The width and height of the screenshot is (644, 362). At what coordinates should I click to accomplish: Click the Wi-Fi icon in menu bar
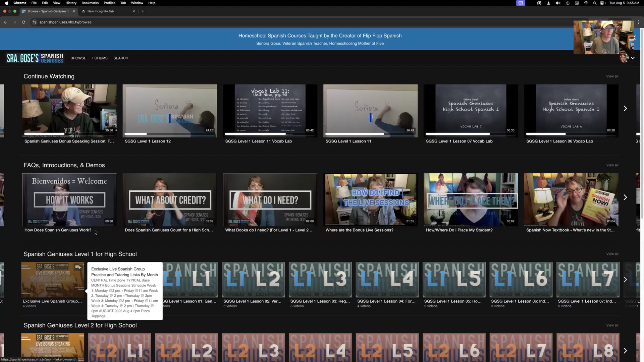[x=586, y=3]
